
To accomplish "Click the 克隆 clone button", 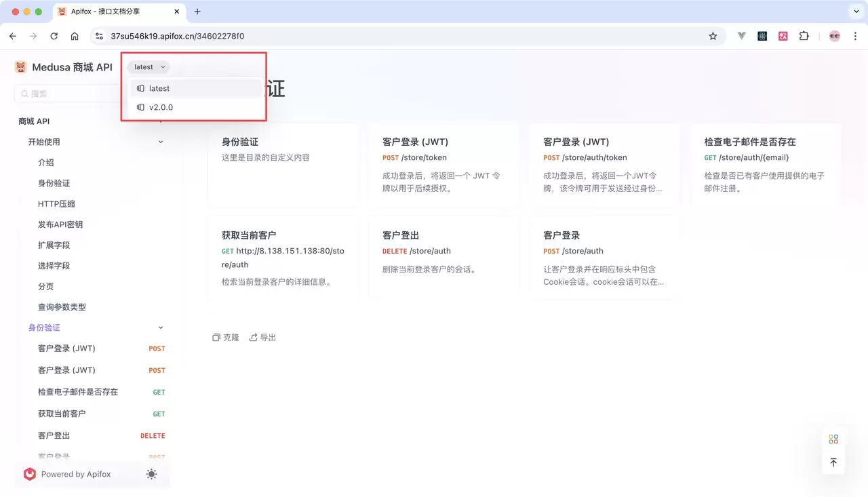I will pyautogui.click(x=226, y=337).
